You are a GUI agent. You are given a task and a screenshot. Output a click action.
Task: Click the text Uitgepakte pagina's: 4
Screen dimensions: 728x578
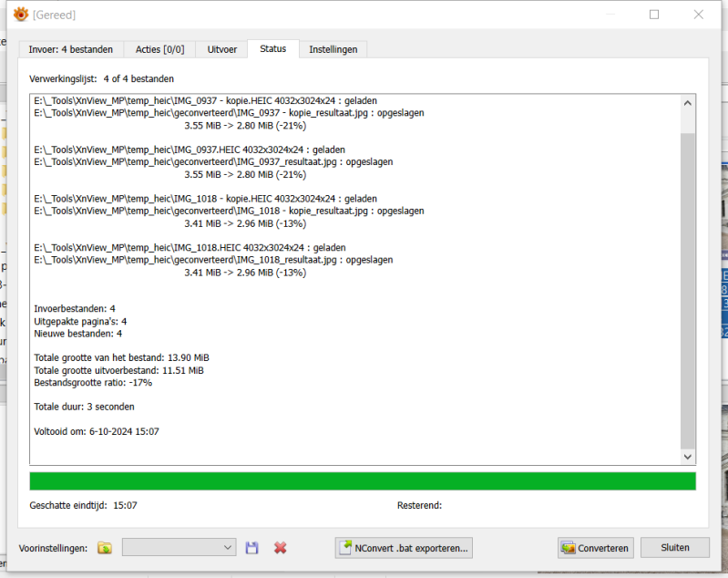[80, 322]
